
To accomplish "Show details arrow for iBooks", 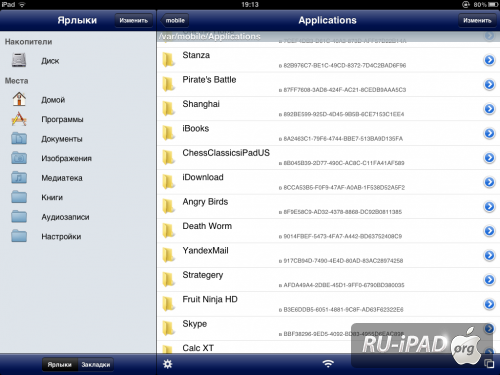I will pos(489,133).
